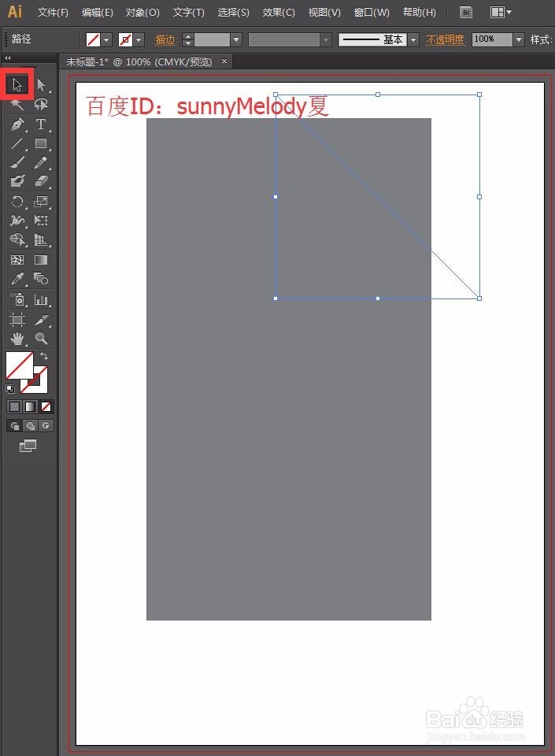The width and height of the screenshot is (555, 756).
Task: Open the 文字(T) menu
Action: point(188,13)
